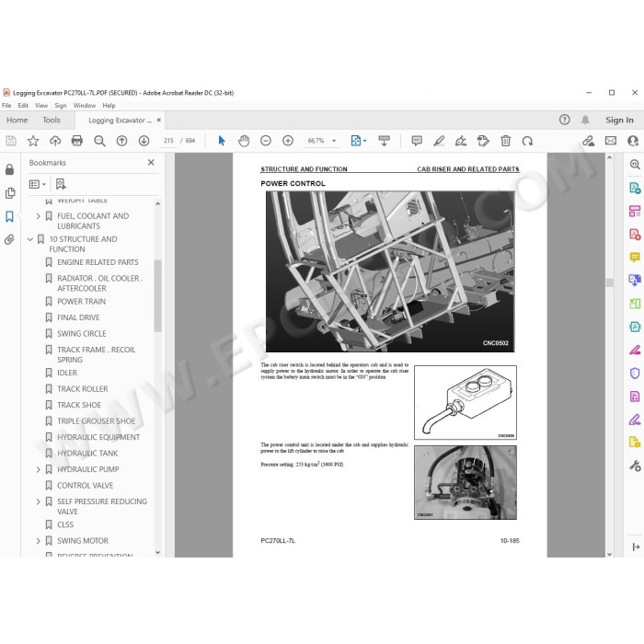Open the File menu
This screenshot has width=644, height=644.
[x=6, y=106]
